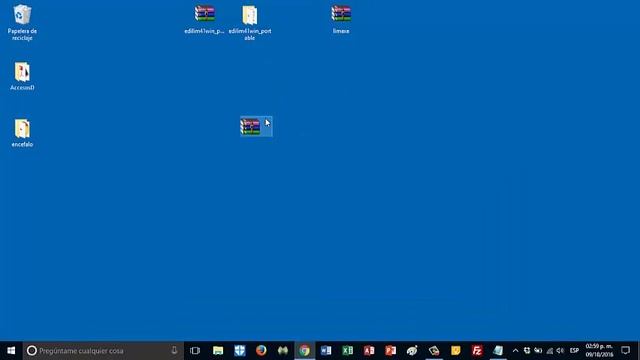640x360 pixels.
Task: Launch Microsoft PowerPoint from taskbar
Action: point(391,351)
